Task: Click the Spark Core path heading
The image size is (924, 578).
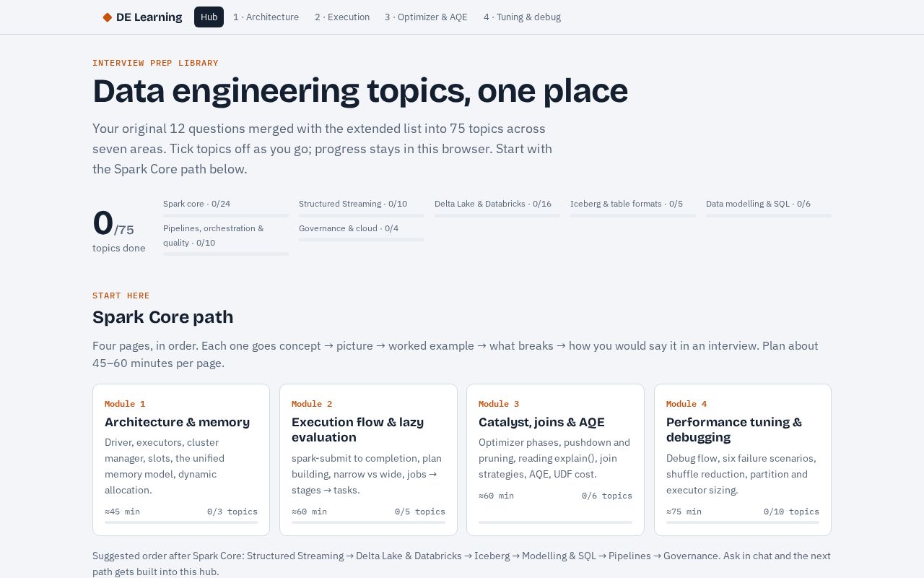Action: click(x=162, y=317)
